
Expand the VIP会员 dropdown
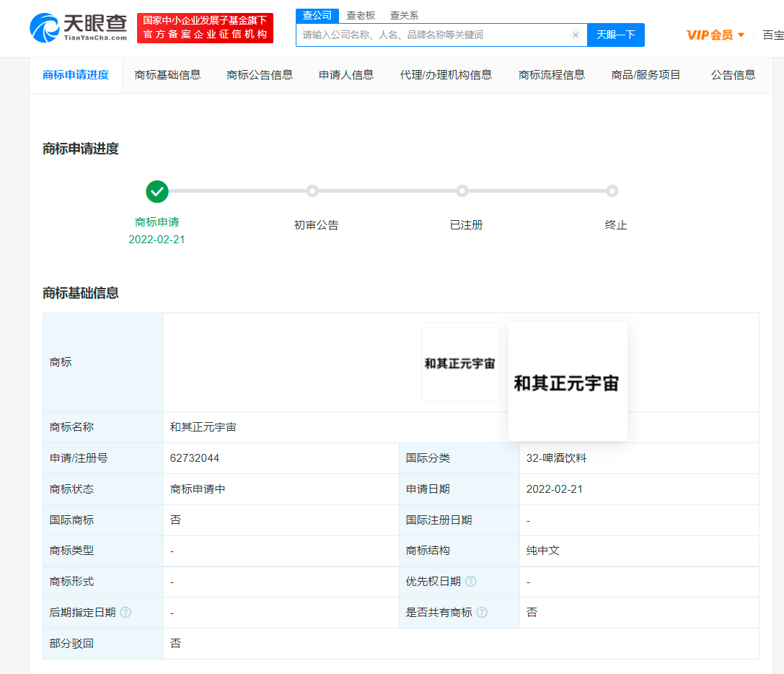point(715,35)
